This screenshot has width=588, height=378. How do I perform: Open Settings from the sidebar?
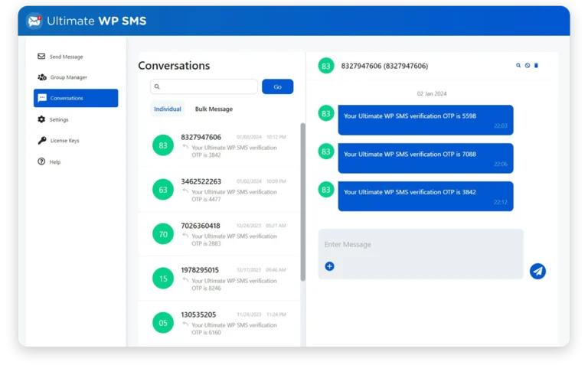(x=76, y=119)
